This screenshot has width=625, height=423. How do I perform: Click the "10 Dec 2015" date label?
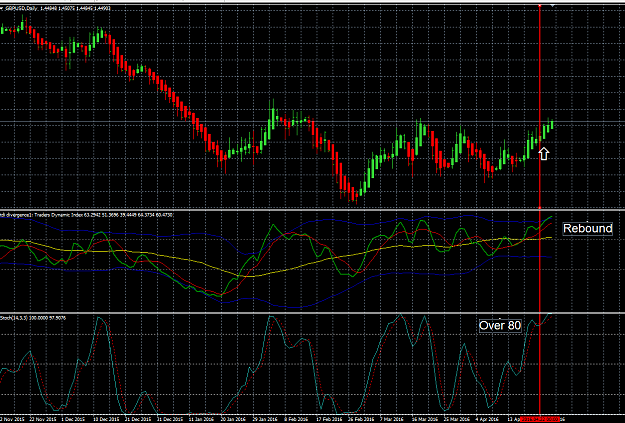pos(106,419)
